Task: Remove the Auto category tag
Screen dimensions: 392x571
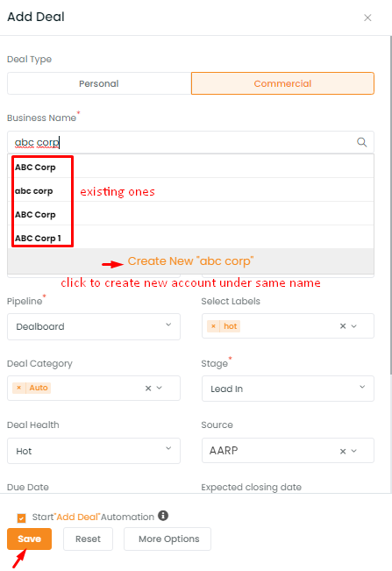Action: click(x=19, y=388)
